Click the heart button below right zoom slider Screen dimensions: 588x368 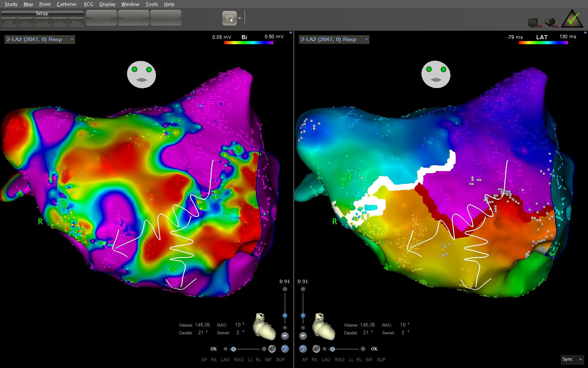pos(303,336)
